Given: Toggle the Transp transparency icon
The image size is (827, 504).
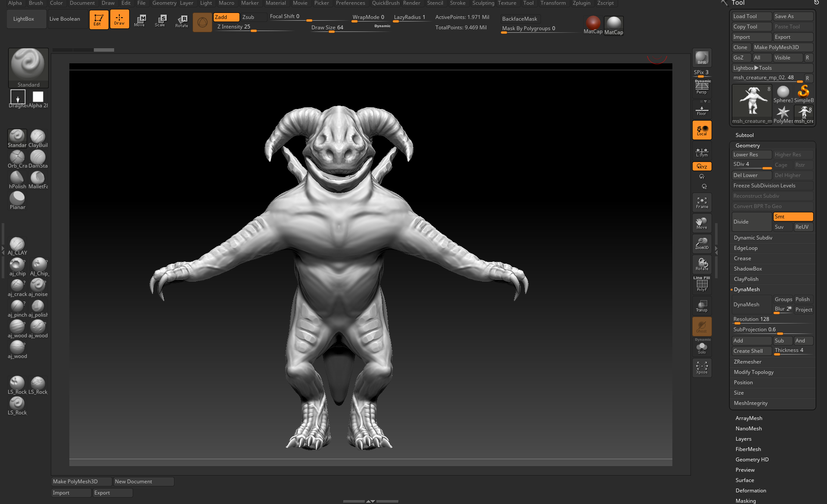Looking at the screenshot, I should tap(702, 306).
